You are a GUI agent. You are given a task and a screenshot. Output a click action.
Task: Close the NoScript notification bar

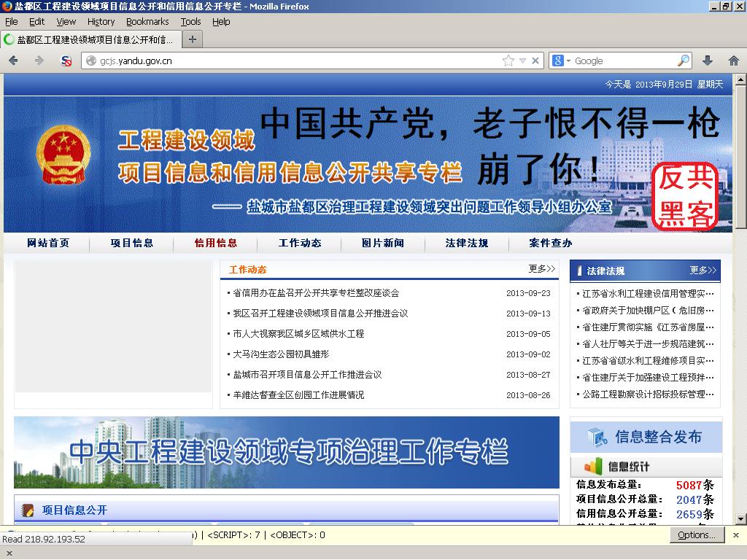(735, 535)
